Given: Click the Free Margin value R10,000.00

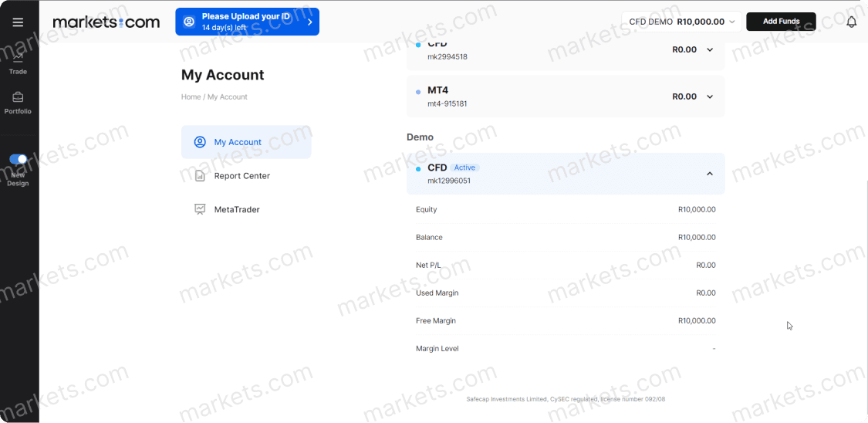Looking at the screenshot, I should (x=697, y=320).
